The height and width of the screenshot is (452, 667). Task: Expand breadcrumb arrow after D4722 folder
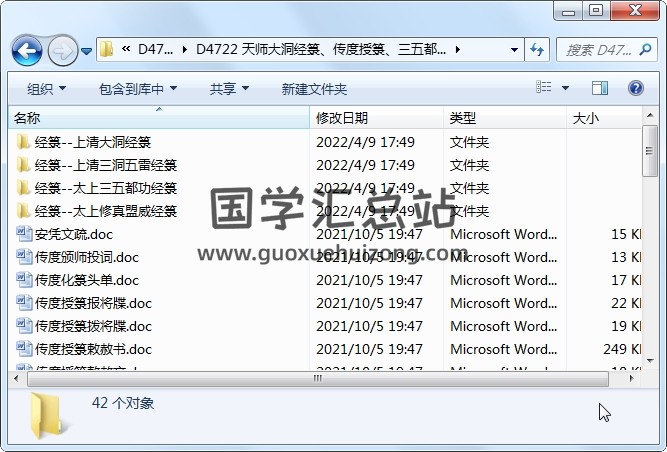[458, 50]
